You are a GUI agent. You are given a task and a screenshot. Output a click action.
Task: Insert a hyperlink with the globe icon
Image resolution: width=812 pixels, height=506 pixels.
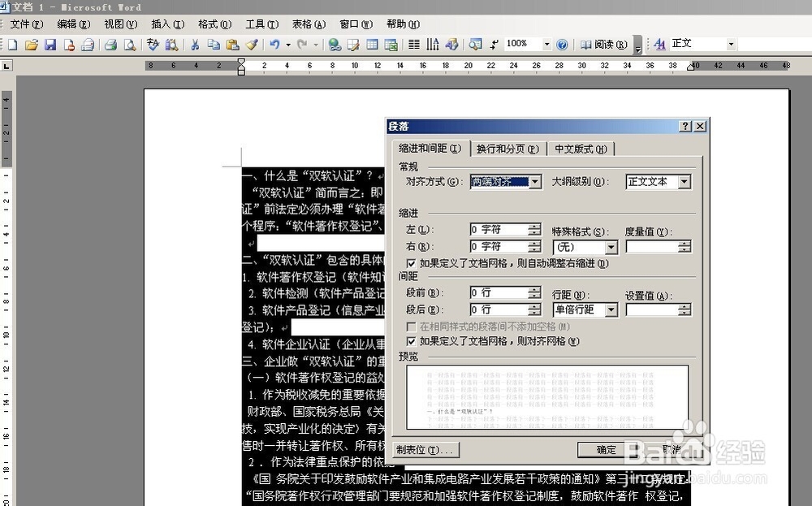(335, 45)
